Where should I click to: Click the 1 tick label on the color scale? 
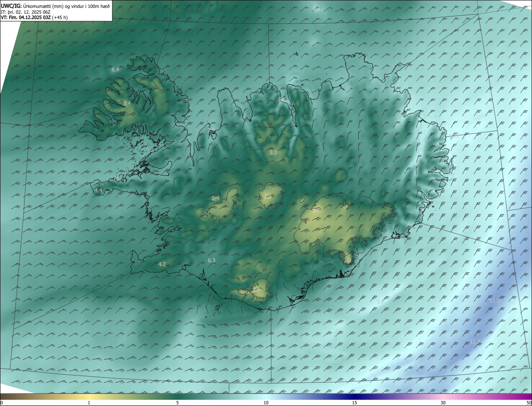pyautogui.click(x=89, y=403)
